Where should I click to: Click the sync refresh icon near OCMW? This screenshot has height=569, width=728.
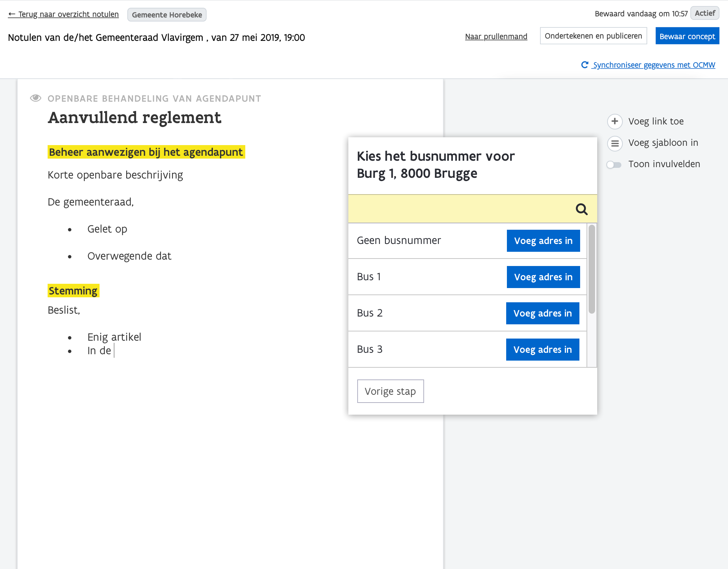(584, 65)
